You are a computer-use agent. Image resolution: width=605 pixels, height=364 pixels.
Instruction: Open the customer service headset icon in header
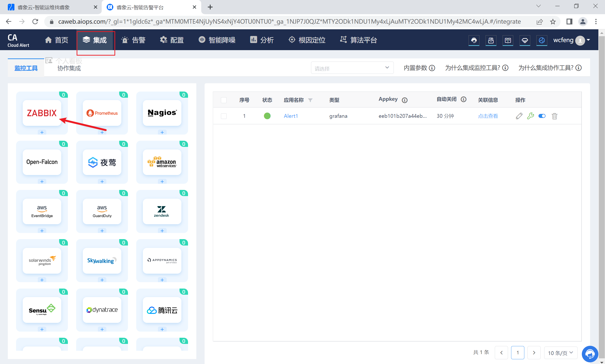coord(474,40)
